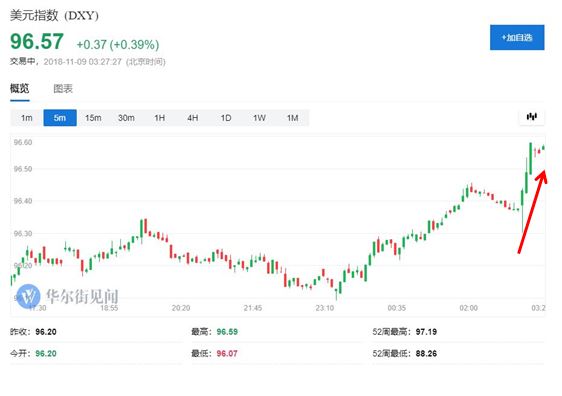Viewport: 562px width, 396px height.
Task: Click the 96.30 y-axis label
Action: [x=23, y=234]
